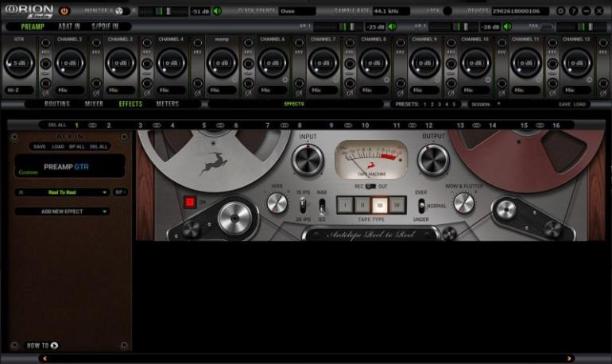The height and width of the screenshot is (364, 612).
Task: Click the Tape Machine VU meter
Action: [x=371, y=160]
